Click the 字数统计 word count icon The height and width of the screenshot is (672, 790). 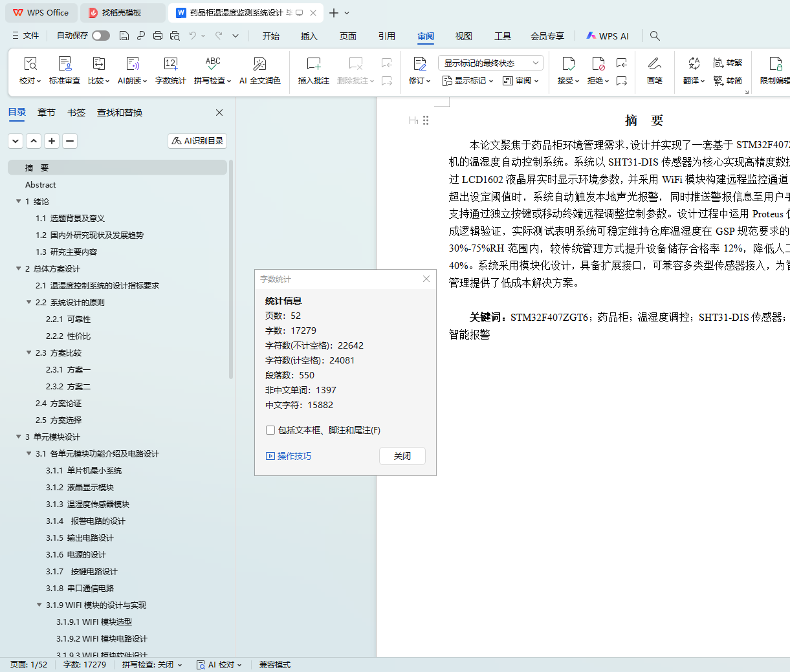(171, 63)
